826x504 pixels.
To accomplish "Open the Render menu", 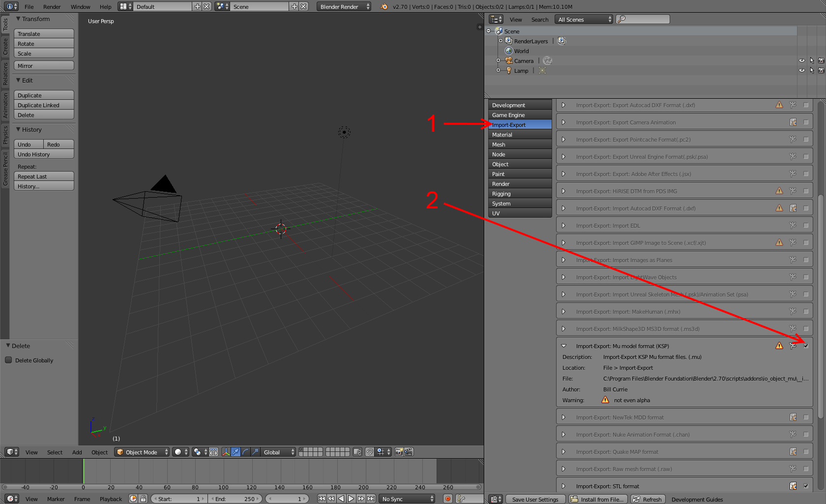I will 52,7.
